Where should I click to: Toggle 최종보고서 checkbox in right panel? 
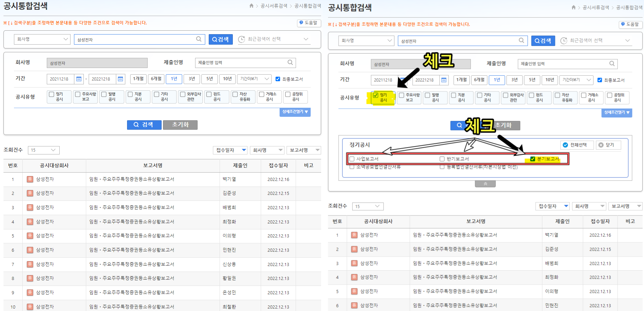[x=600, y=80]
